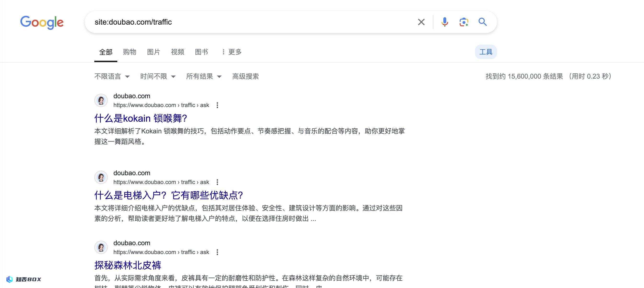The height and width of the screenshot is (288, 644).
Task: Submit search with magnifying glass icon
Action: (482, 22)
